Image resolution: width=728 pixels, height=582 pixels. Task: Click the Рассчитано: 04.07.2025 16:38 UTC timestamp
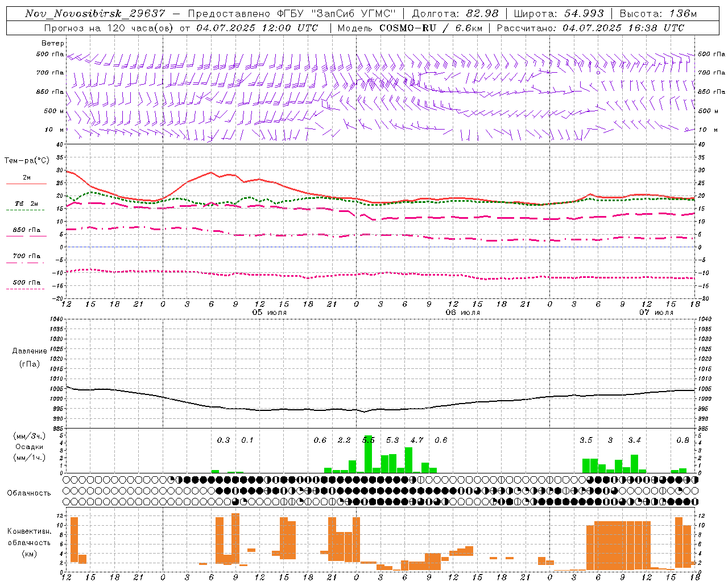590,28
